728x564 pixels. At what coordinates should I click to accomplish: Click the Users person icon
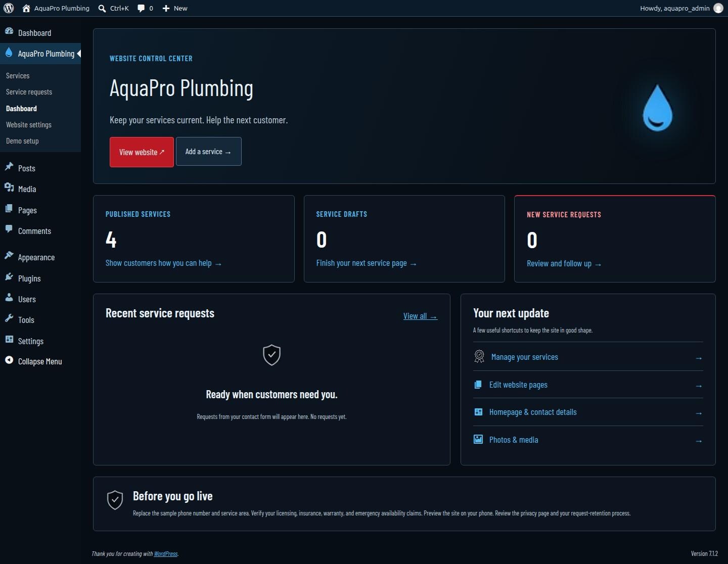click(9, 298)
